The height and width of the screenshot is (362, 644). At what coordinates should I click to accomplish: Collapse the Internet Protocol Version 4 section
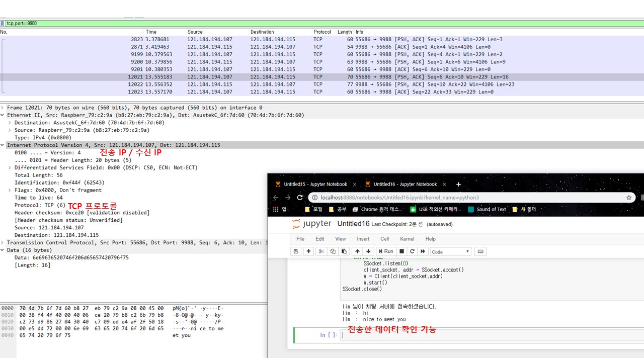tap(3, 145)
